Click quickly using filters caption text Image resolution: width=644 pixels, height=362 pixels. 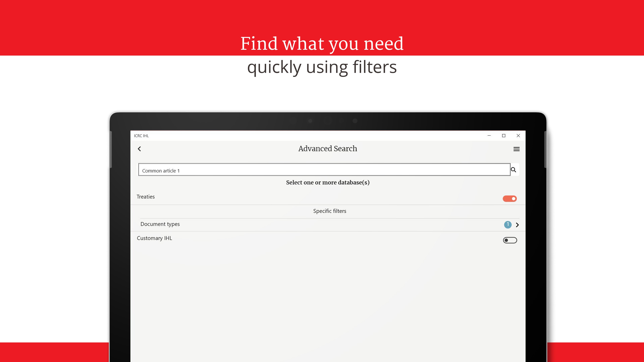click(x=322, y=67)
